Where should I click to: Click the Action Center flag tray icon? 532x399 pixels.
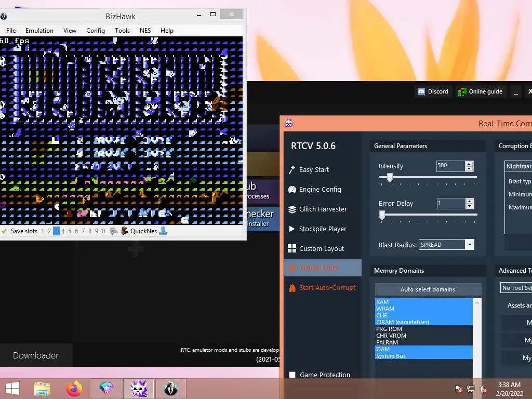[458, 389]
